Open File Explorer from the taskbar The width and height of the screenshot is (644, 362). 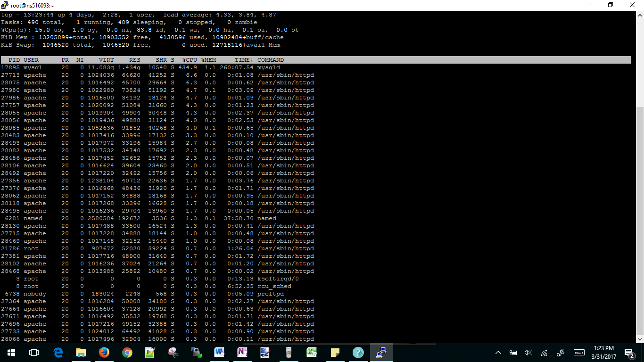81,353
